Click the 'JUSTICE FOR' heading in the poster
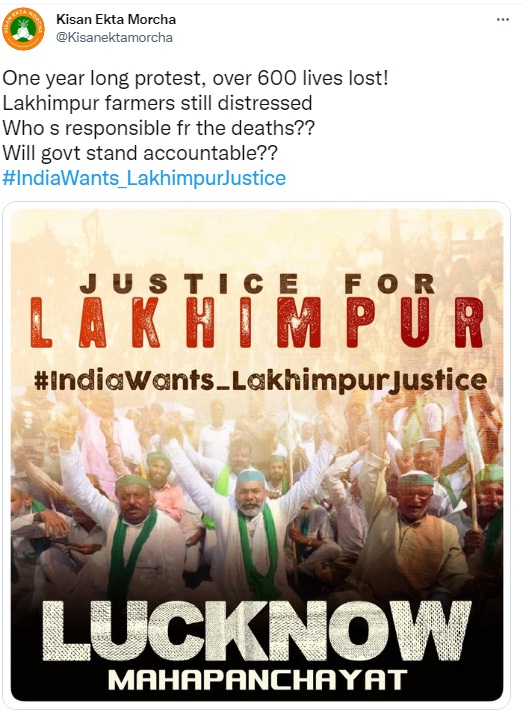This screenshot has height=721, width=523. click(258, 283)
